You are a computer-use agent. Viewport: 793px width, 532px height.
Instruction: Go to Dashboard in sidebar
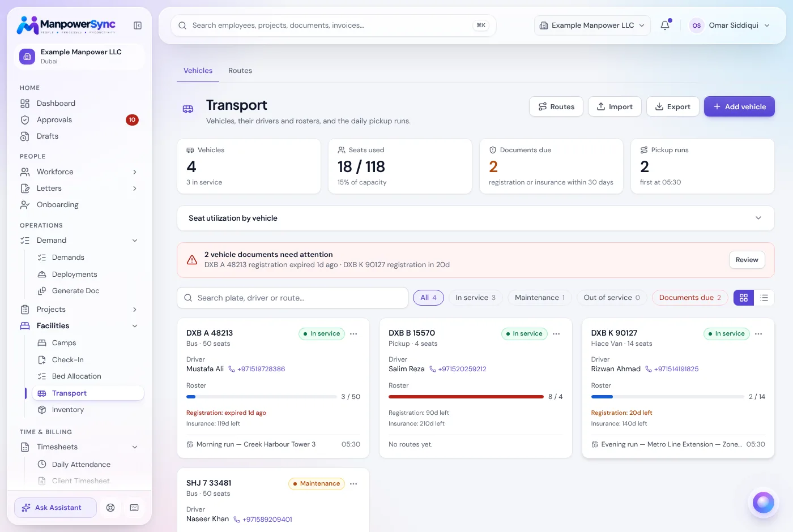(x=79, y=104)
